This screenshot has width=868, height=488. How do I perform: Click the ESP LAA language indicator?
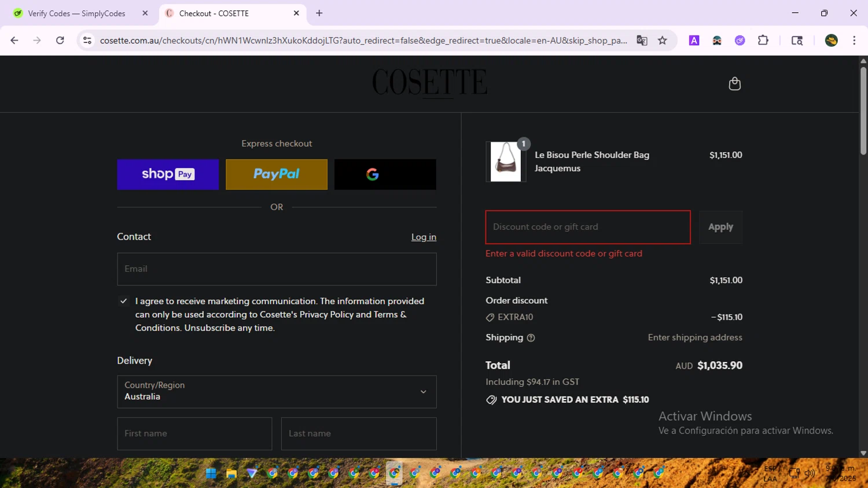(x=770, y=474)
